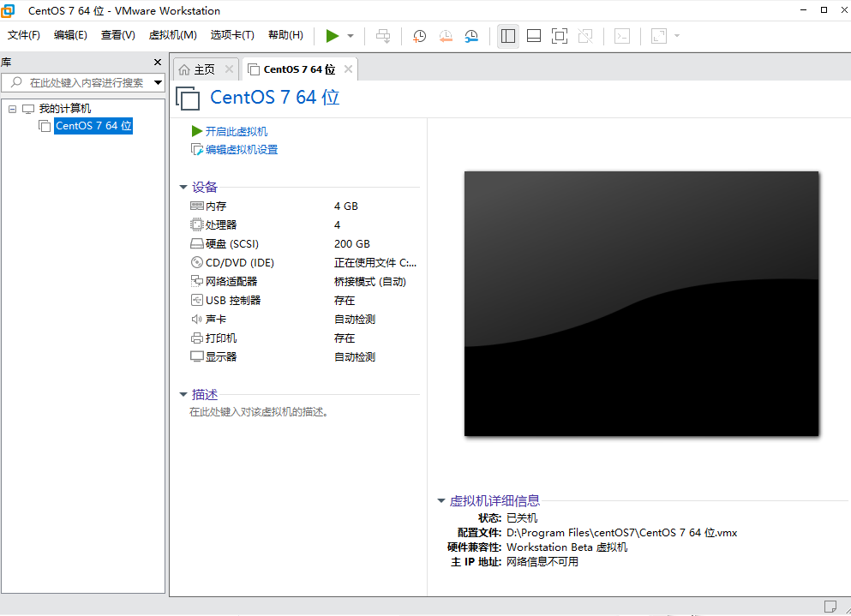Screen dimensions: 851x616
Task: Click 开启此虚拟机 to start the VM
Action: tap(237, 131)
